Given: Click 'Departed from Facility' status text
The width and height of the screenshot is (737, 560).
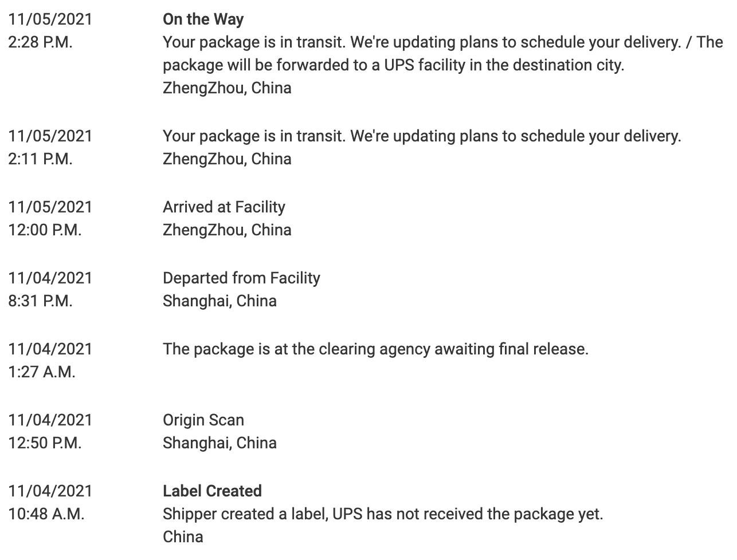Looking at the screenshot, I should [241, 278].
